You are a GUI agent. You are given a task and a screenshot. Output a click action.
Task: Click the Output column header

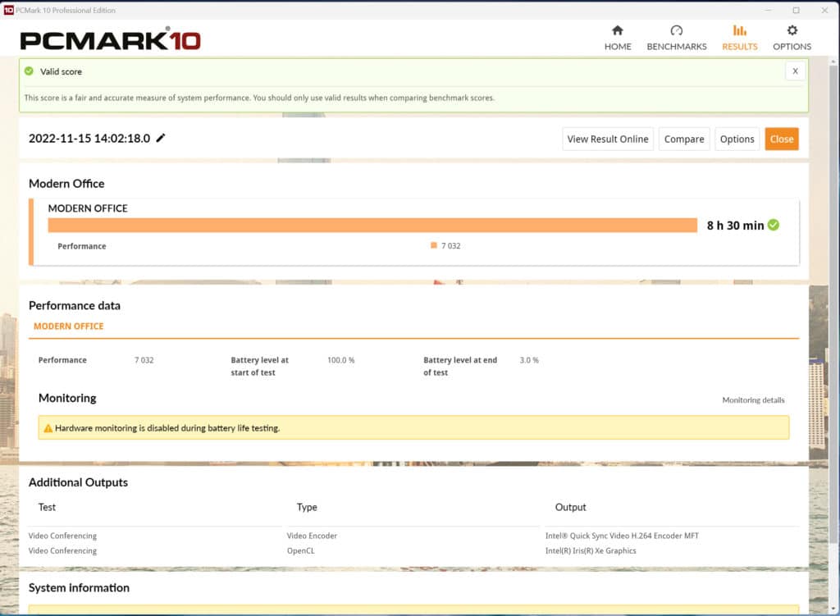[x=571, y=507]
